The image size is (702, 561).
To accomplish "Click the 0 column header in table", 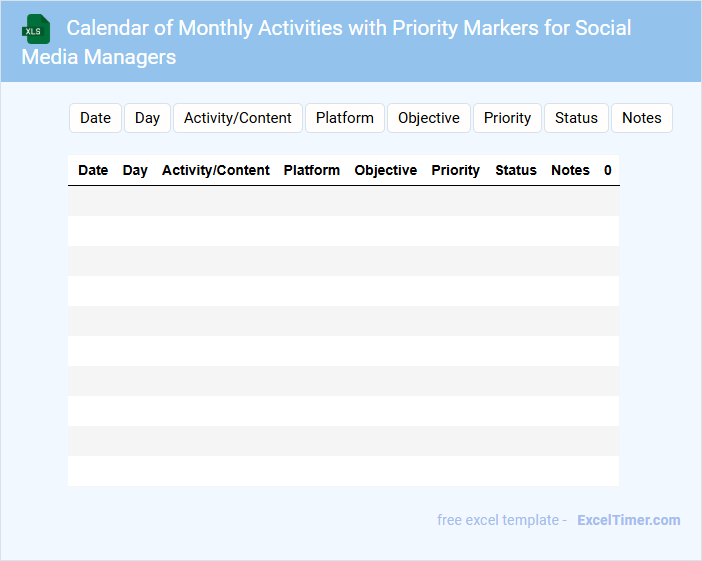I will [x=607, y=170].
